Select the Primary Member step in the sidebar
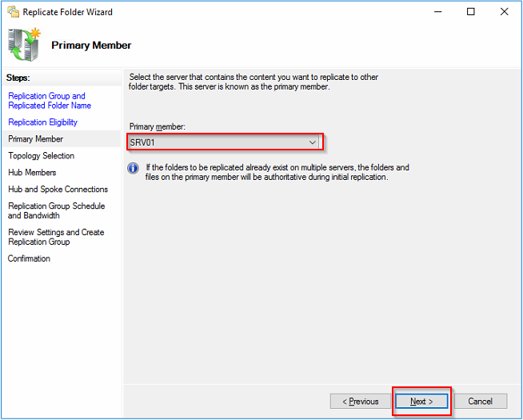 [x=35, y=139]
